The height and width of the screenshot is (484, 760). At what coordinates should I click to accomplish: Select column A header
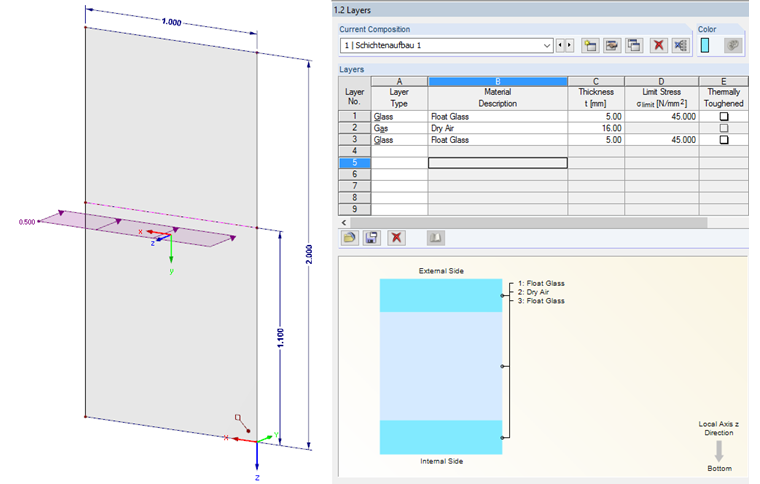pyautogui.click(x=399, y=81)
